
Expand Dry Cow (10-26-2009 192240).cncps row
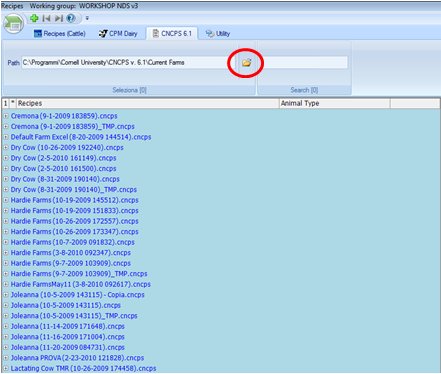(6, 148)
